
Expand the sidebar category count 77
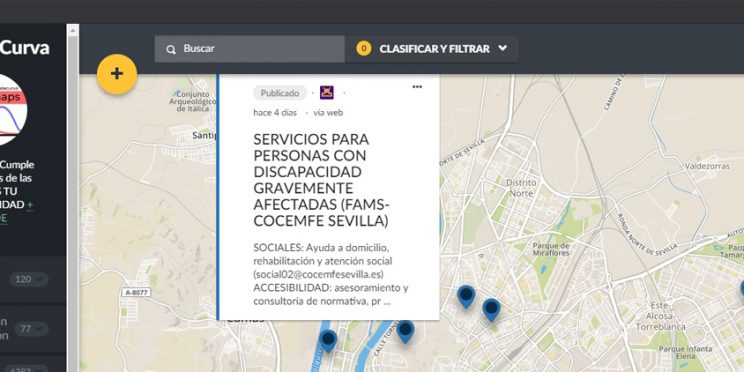[31, 329]
